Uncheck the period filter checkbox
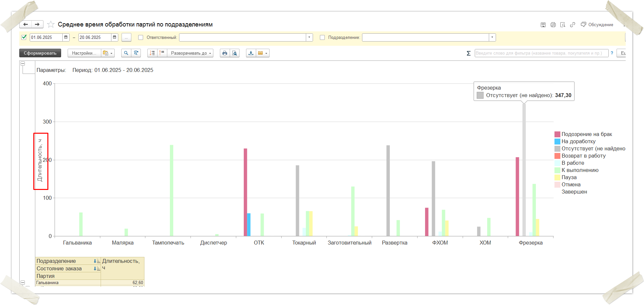 click(24, 37)
